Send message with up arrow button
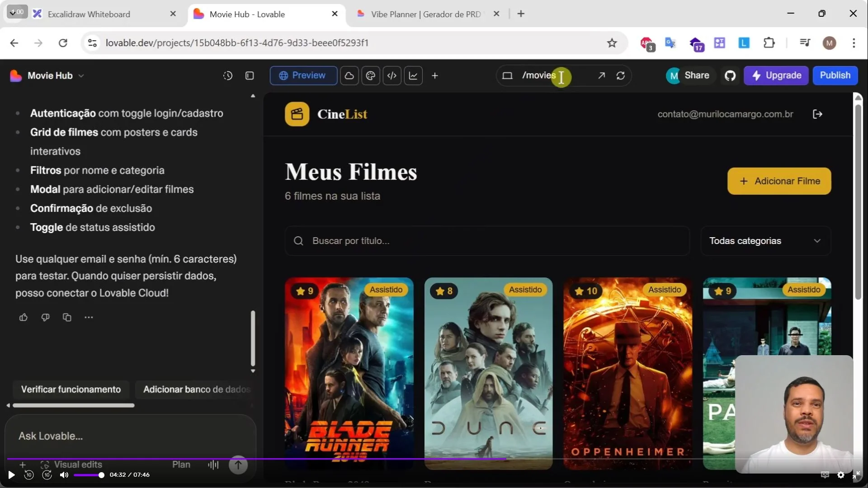This screenshot has height=488, width=868. pos(238,465)
